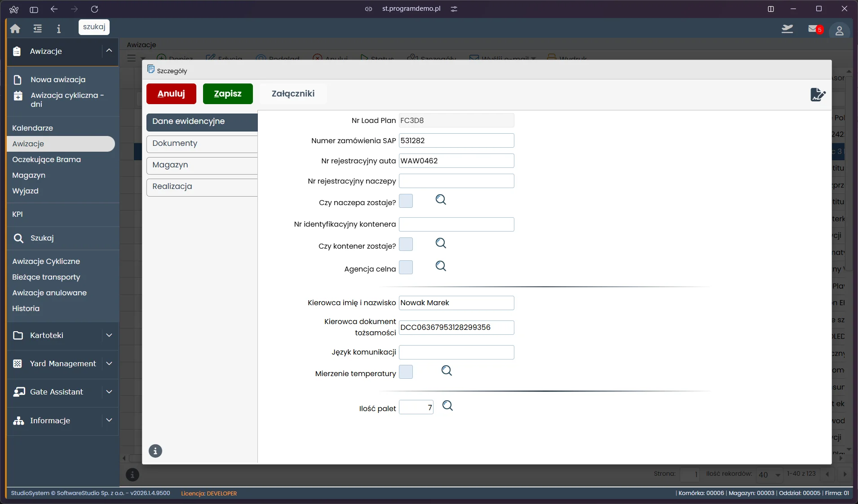The image size is (858, 504).
Task: Go to next page of the grid
Action: coord(845,474)
